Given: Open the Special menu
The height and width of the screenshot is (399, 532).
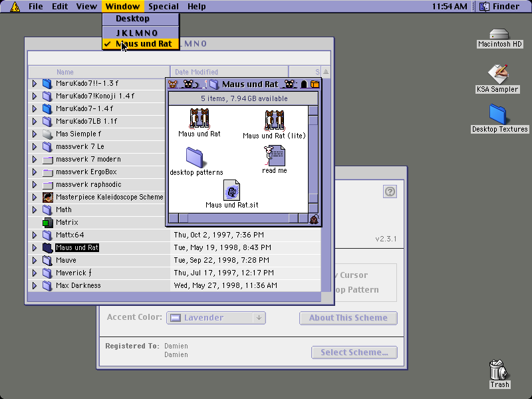Looking at the screenshot, I should (164, 7).
